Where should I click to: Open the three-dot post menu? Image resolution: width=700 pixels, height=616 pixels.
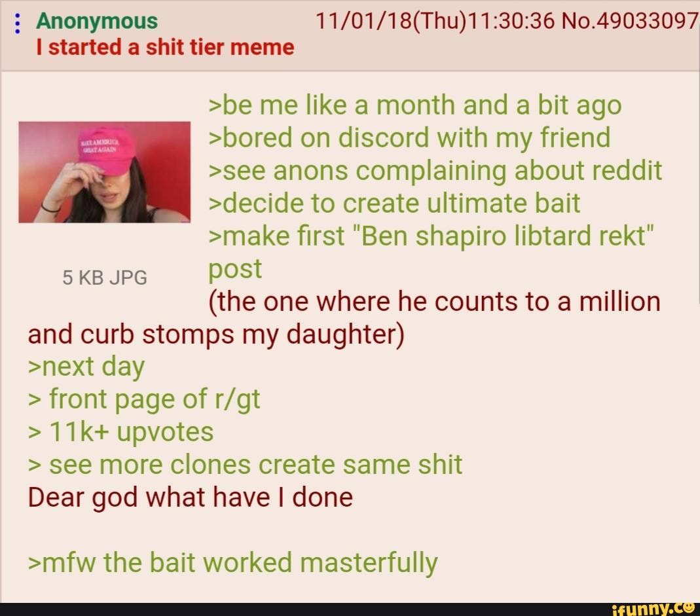pos(18,23)
